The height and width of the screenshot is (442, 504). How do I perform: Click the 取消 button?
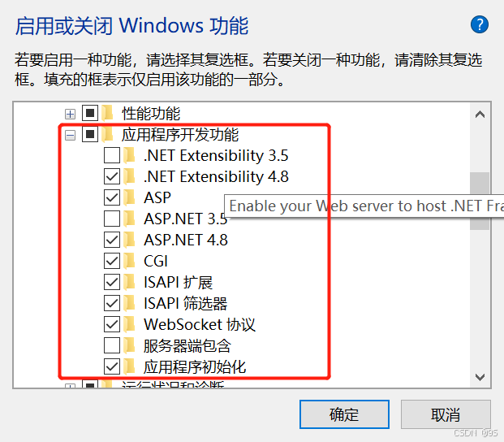tap(446, 414)
